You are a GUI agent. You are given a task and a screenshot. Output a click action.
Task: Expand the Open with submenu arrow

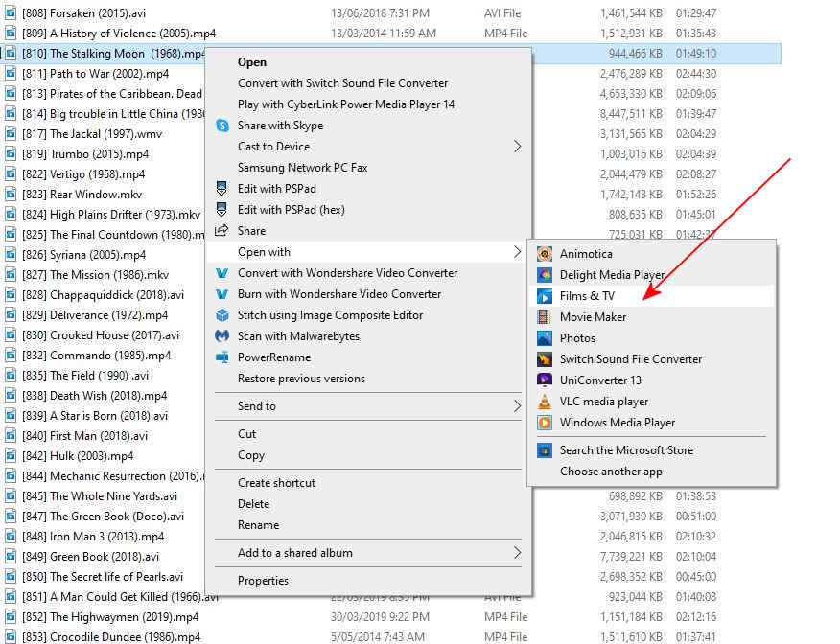pyautogui.click(x=517, y=252)
